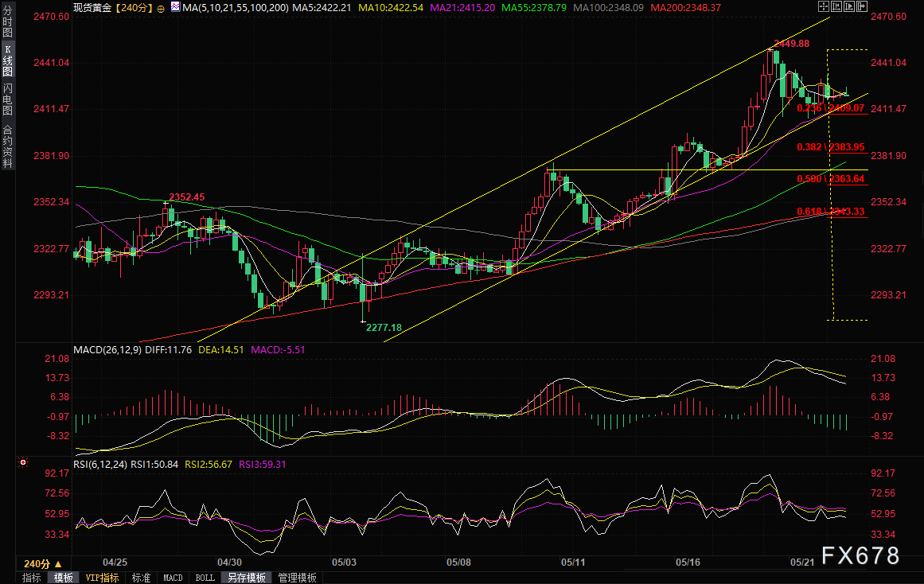
Task: Open the 闪电图 side tab
Action: click(x=7, y=99)
